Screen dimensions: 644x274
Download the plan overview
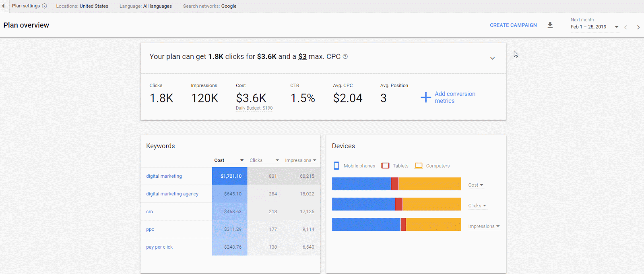pos(550,25)
